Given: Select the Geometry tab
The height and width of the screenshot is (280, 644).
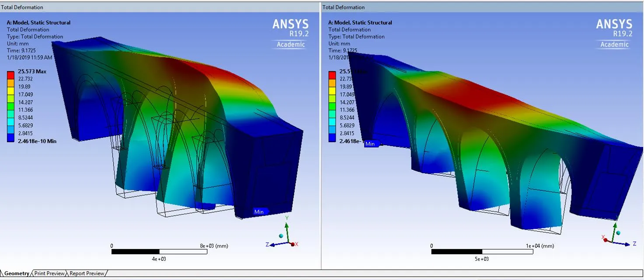Looking at the screenshot, I should coord(17,273).
